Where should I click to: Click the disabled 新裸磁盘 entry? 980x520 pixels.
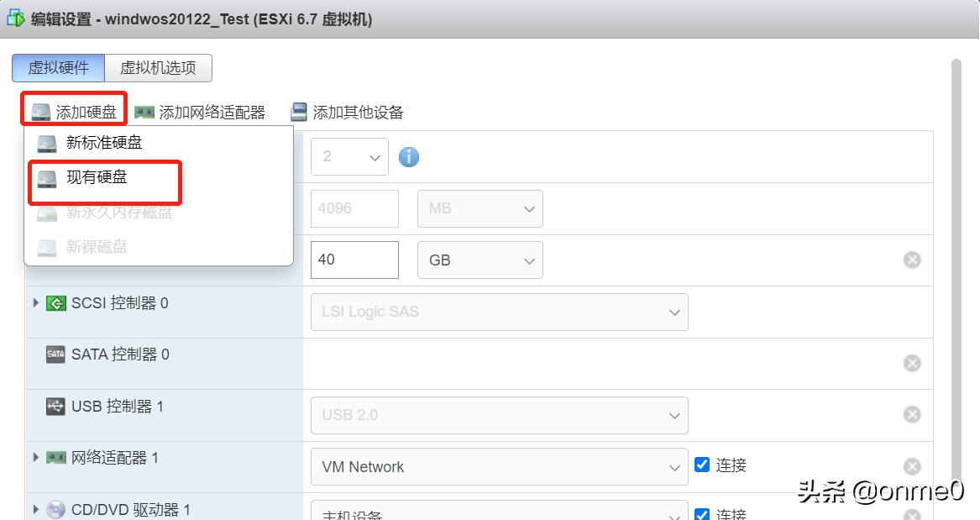(158, 247)
